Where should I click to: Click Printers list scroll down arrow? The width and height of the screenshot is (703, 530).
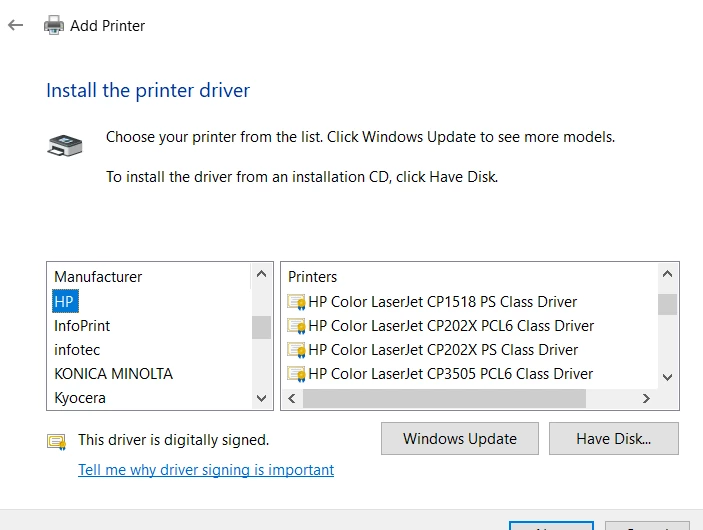pyautogui.click(x=668, y=377)
